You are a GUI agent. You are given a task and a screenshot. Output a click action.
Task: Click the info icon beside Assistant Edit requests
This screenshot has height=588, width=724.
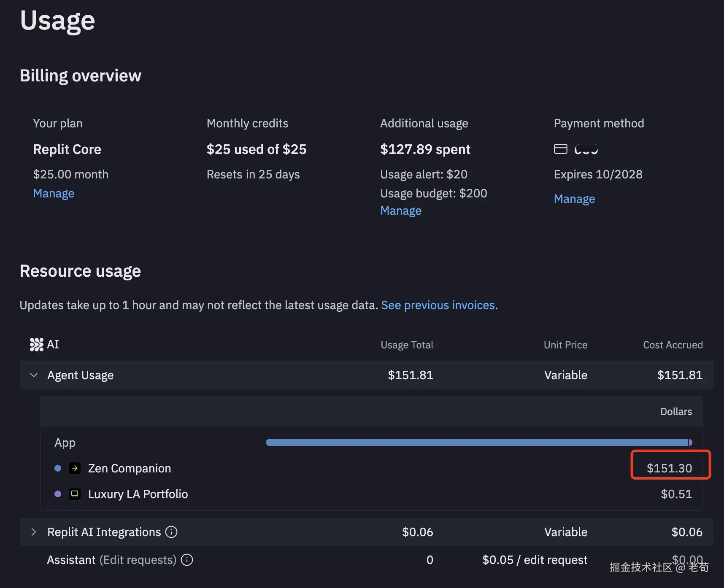tap(187, 560)
